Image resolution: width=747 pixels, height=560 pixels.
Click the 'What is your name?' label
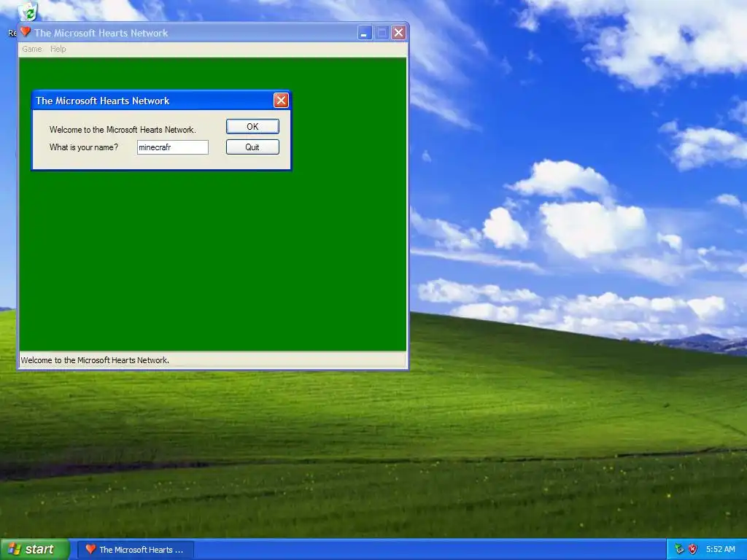tap(84, 147)
